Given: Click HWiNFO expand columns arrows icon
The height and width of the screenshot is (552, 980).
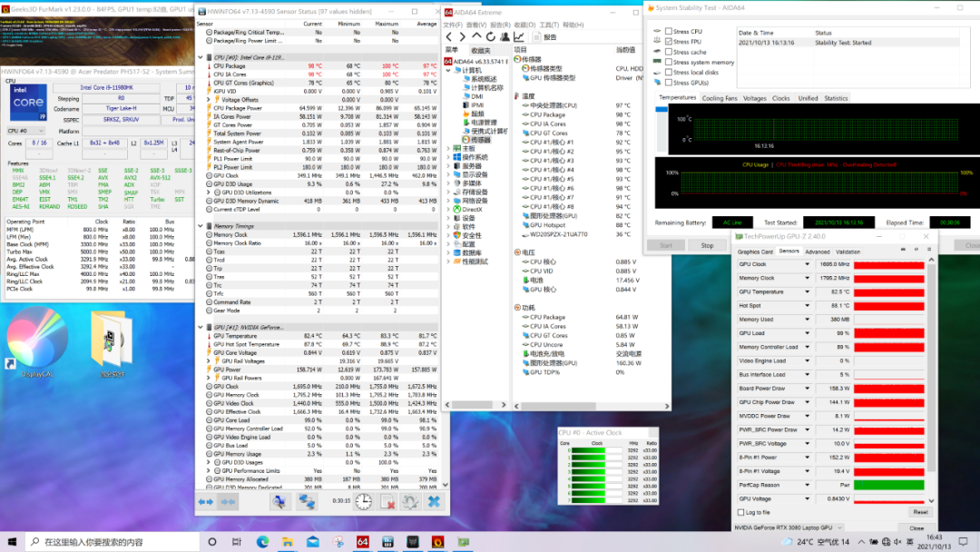Looking at the screenshot, I should tap(206, 501).
